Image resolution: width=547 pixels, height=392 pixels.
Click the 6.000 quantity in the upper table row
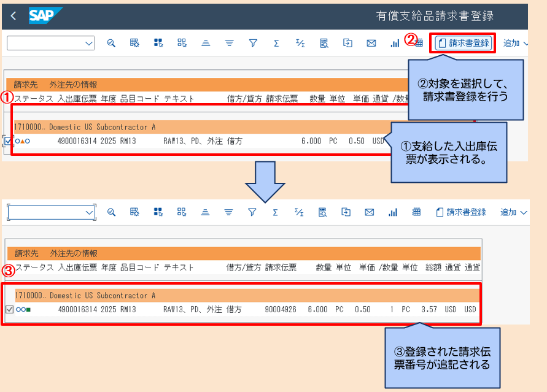click(x=311, y=141)
